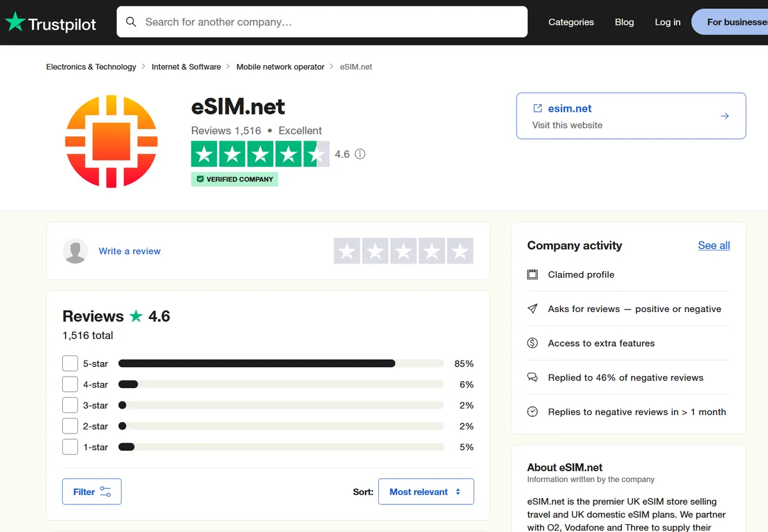Open Electronics & Technology breadcrumb

coord(91,66)
